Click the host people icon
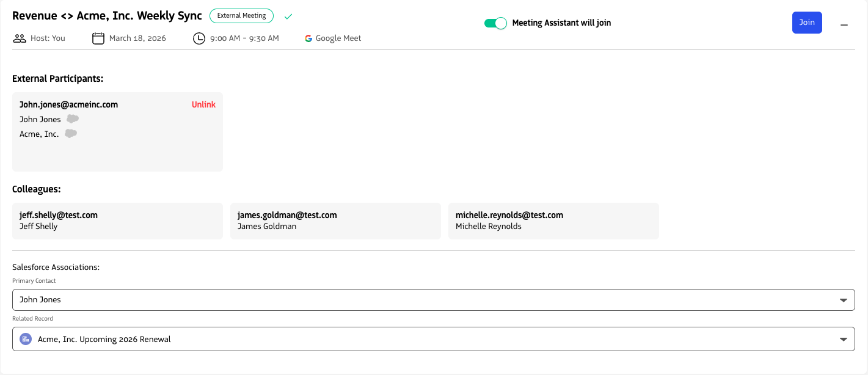 20,38
